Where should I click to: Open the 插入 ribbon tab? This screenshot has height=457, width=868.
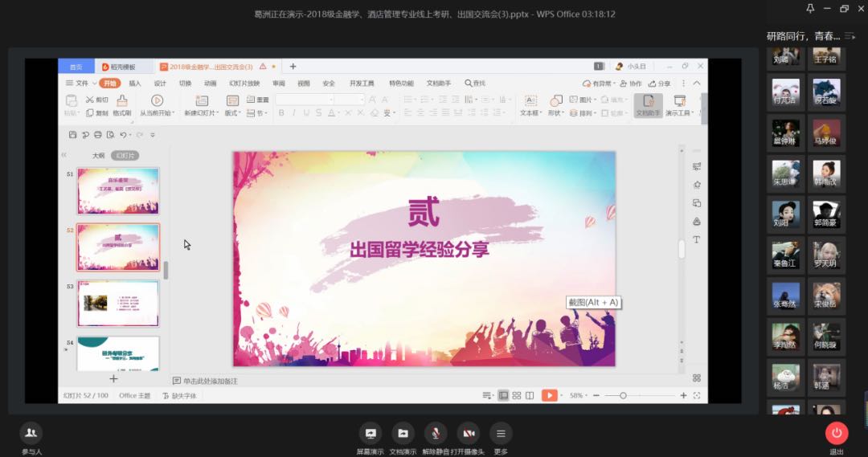point(135,83)
